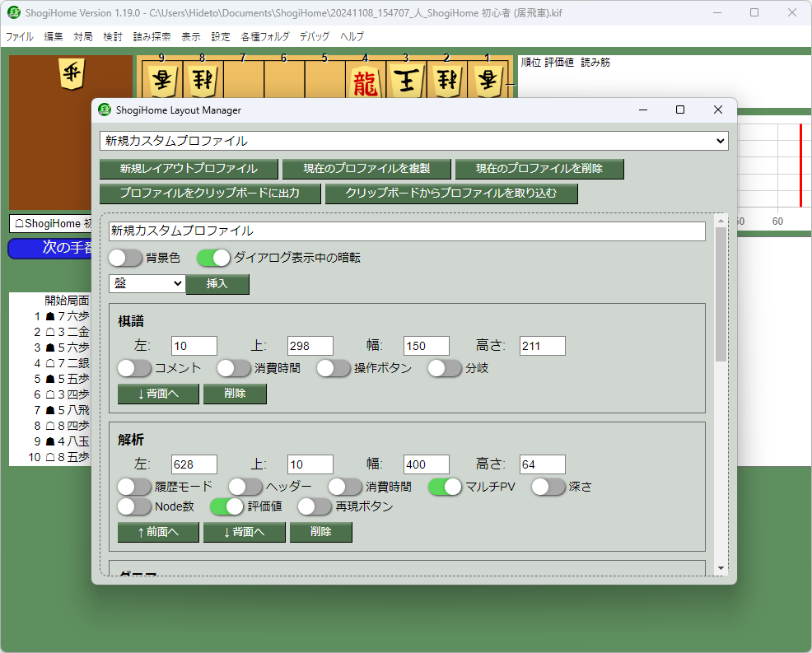Image resolution: width=812 pixels, height=653 pixels.
Task: Switch to the 読み筋 tab
Action: pos(595,61)
